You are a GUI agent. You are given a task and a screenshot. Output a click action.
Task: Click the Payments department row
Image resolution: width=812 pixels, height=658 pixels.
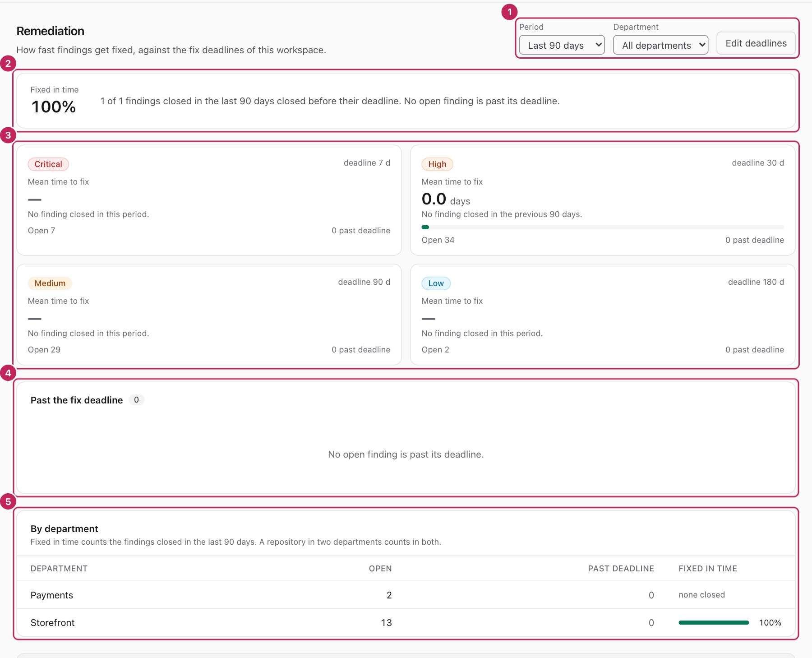pos(406,595)
